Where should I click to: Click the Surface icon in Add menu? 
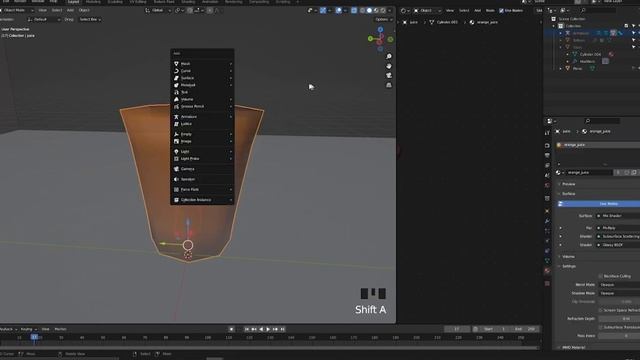tap(176, 78)
